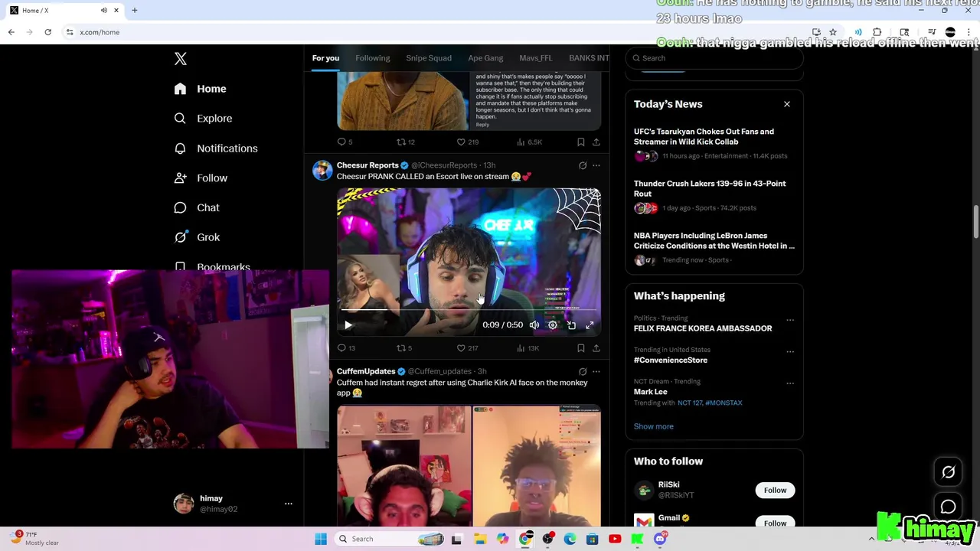This screenshot has width=980, height=551.
Task: Open Grok in sidebar
Action: coord(197,237)
